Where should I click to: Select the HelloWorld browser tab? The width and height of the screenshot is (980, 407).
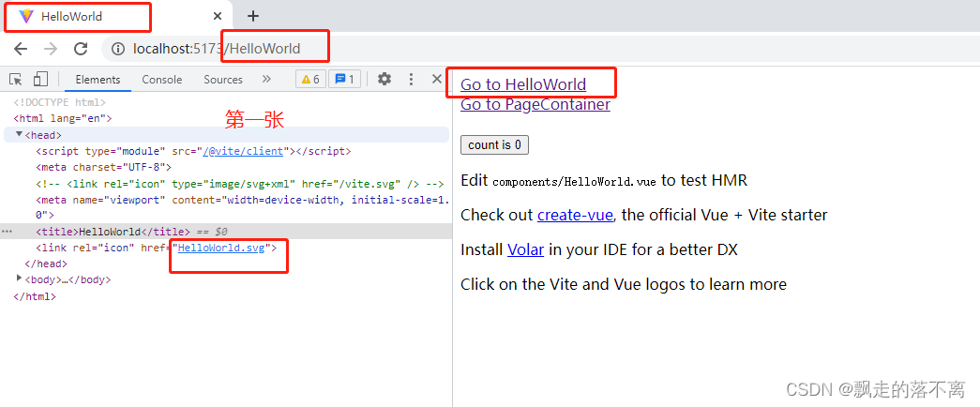click(x=115, y=17)
